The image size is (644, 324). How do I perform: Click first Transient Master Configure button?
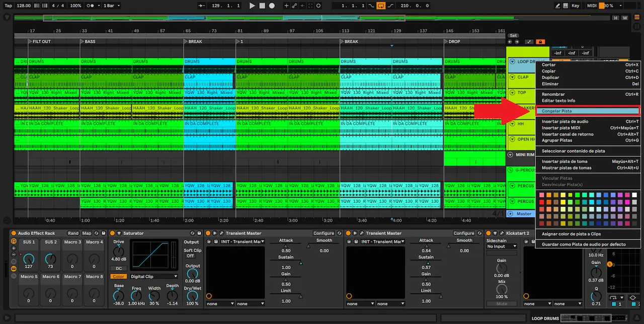(x=324, y=233)
